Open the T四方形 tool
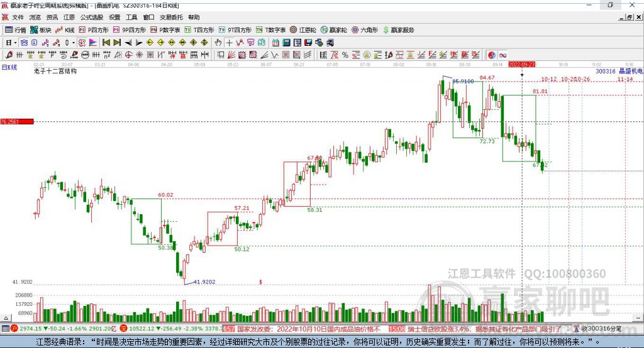Image resolution: width=644 pixels, height=348 pixels. pyautogui.click(x=199, y=30)
